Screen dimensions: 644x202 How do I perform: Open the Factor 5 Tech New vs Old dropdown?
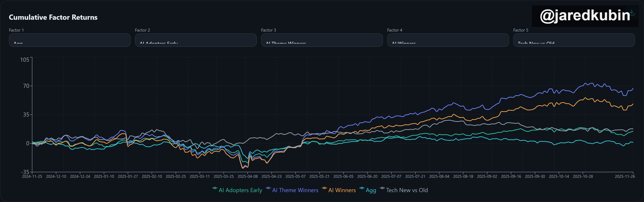pyautogui.click(x=574, y=40)
